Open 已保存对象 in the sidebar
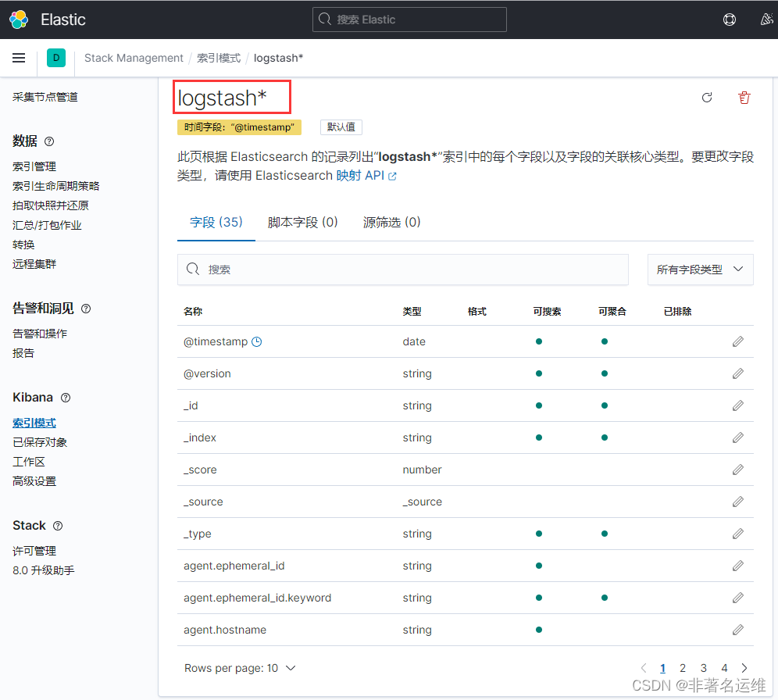 pyautogui.click(x=40, y=442)
